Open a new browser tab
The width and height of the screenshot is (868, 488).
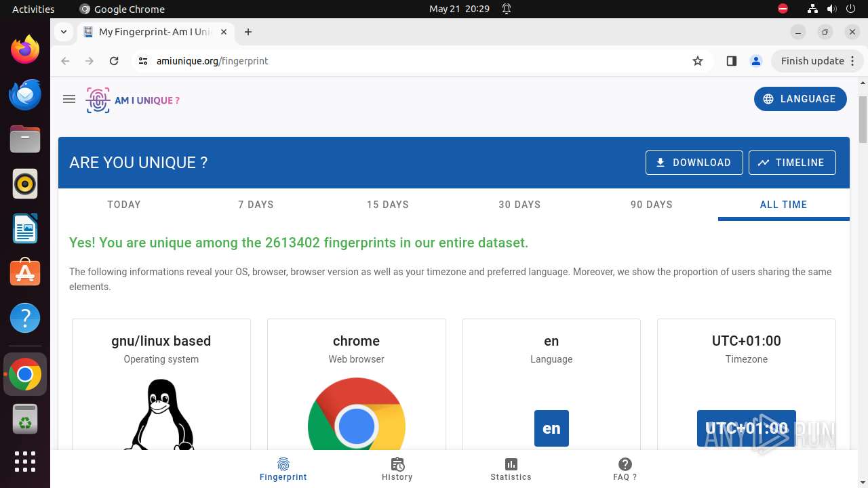248,32
